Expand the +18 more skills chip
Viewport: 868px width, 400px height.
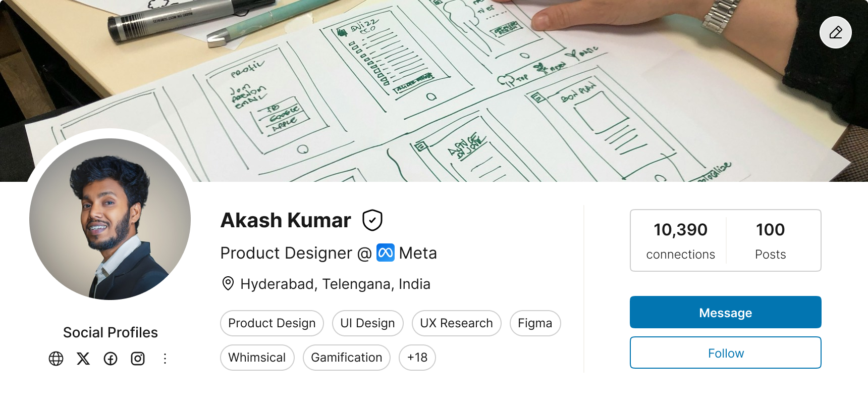(x=417, y=358)
